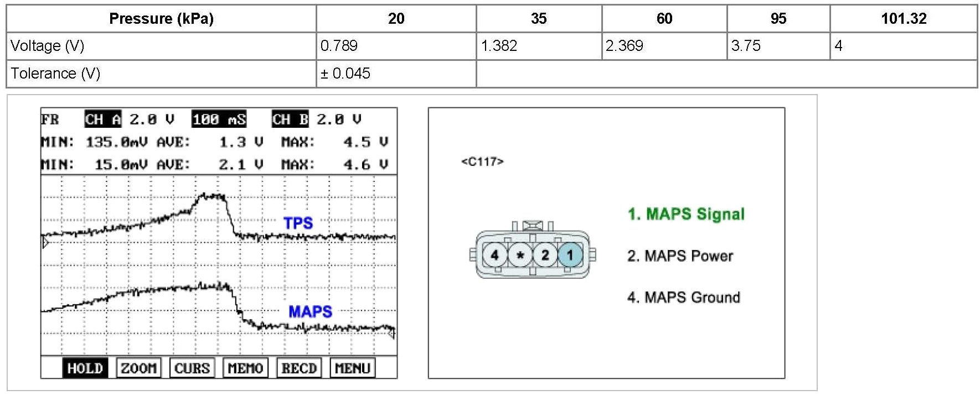Click the blue MAPS waveform label
Screen dimensions: 980x395
coord(310,311)
